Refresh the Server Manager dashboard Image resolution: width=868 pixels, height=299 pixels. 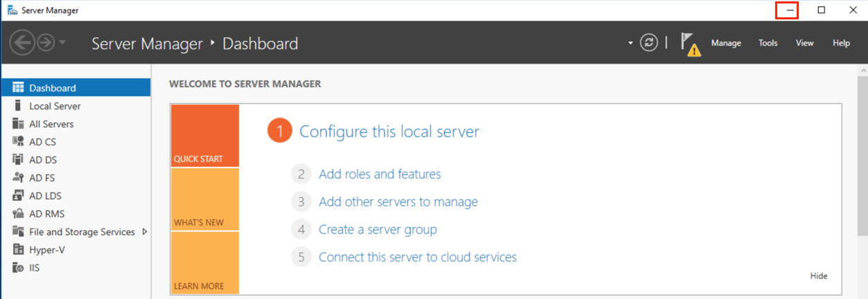(649, 43)
